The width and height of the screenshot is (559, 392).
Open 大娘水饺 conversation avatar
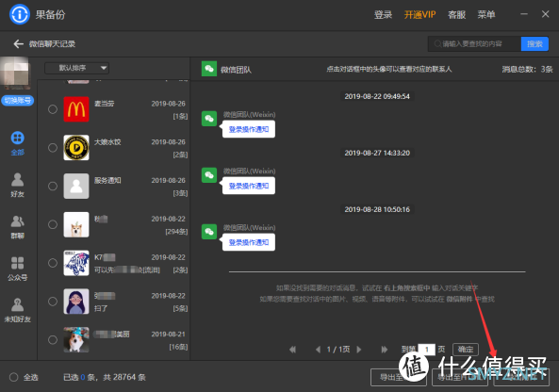click(76, 148)
